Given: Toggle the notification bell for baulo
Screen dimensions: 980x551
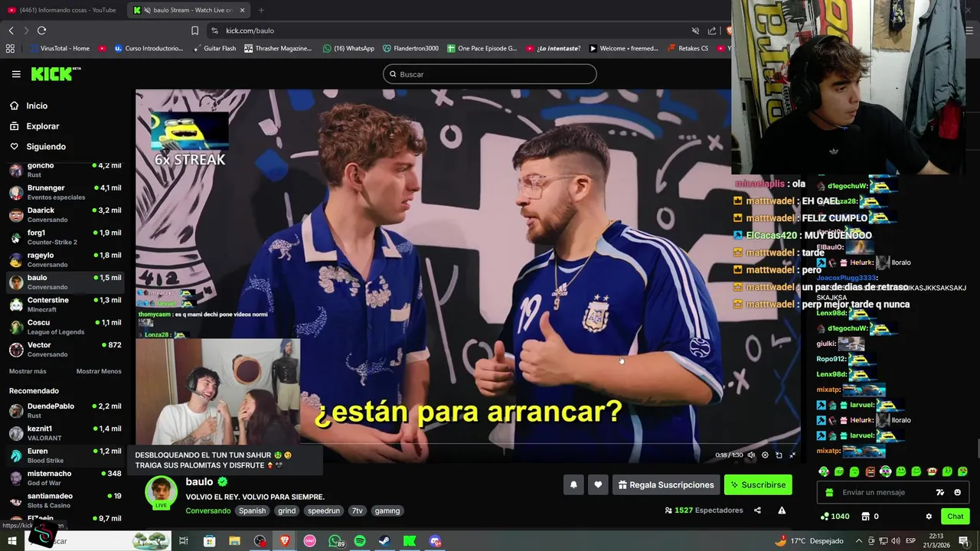Looking at the screenshot, I should point(573,484).
